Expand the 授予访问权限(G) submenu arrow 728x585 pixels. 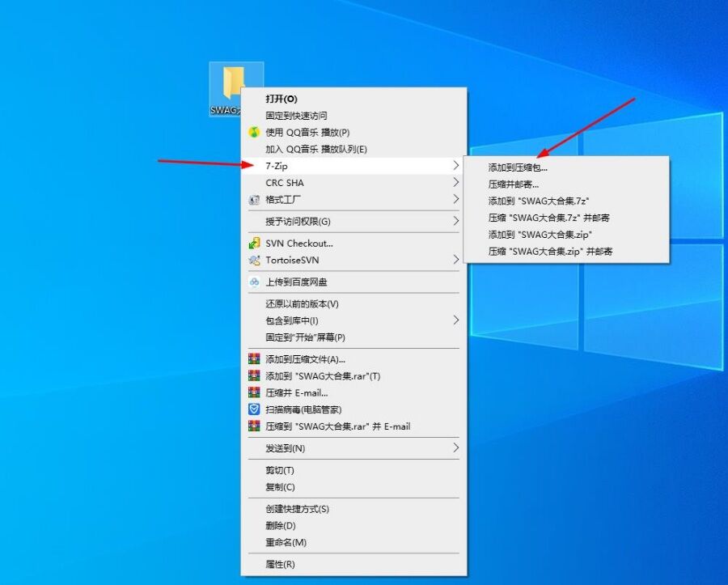click(x=455, y=221)
